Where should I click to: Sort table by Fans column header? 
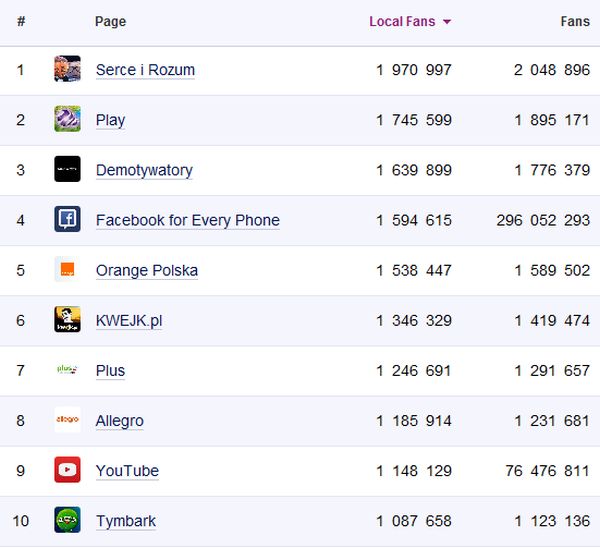pyautogui.click(x=575, y=21)
